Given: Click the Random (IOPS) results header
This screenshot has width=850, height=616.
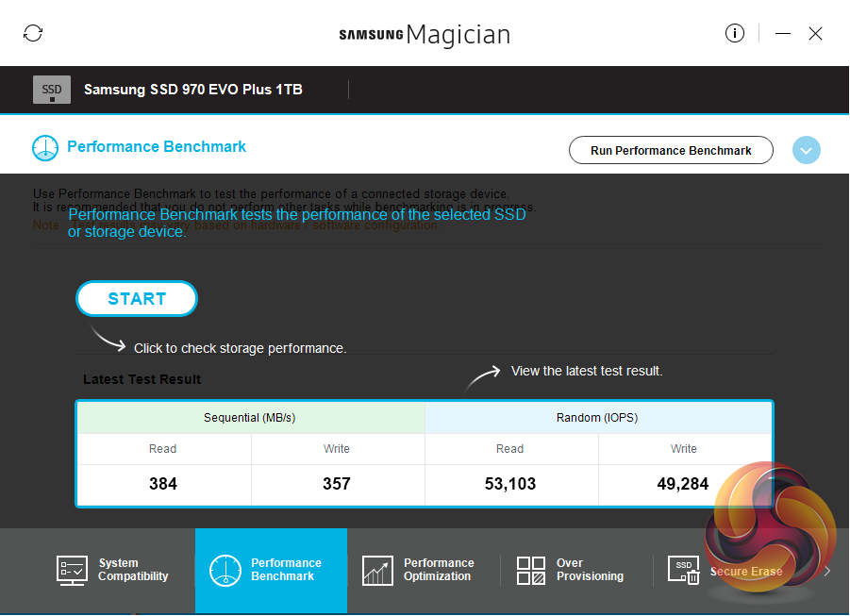Looking at the screenshot, I should click(597, 418).
